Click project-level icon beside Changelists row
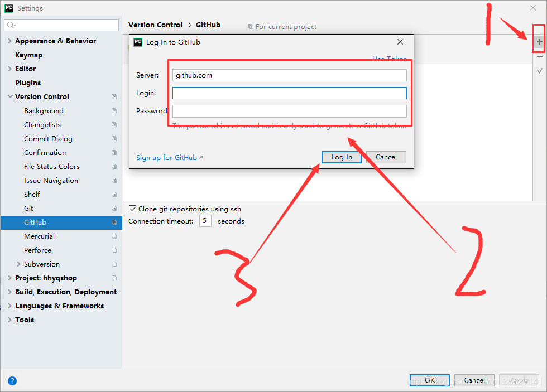 pos(114,125)
